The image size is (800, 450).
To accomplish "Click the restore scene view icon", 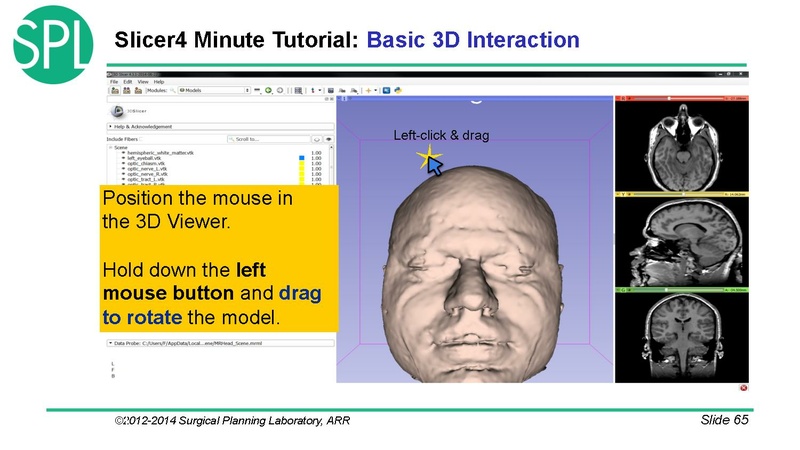I will [x=354, y=90].
